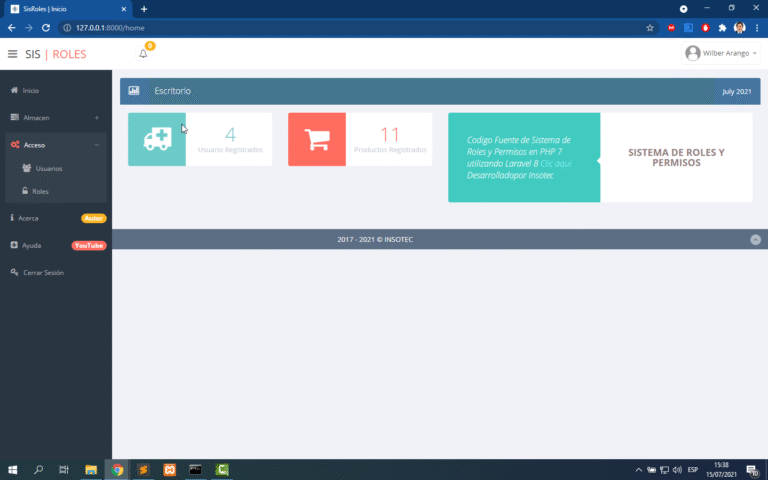Click the browser address bar
The width and height of the screenshot is (768, 480).
point(350,28)
